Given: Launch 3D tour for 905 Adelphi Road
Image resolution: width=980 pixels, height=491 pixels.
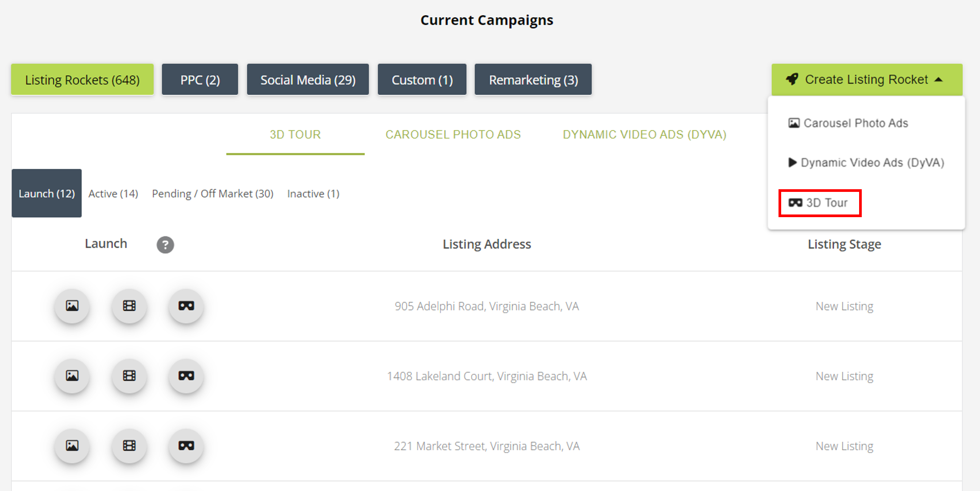Looking at the screenshot, I should (x=186, y=306).
